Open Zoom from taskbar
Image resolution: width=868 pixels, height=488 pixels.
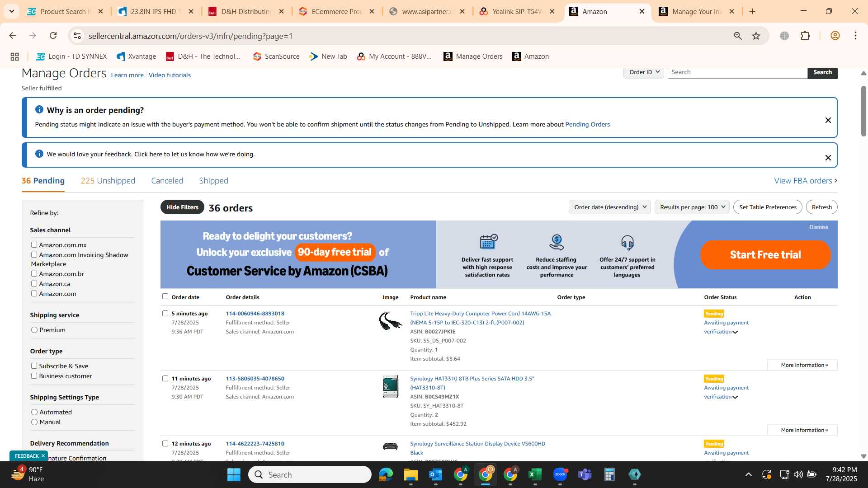tap(560, 474)
